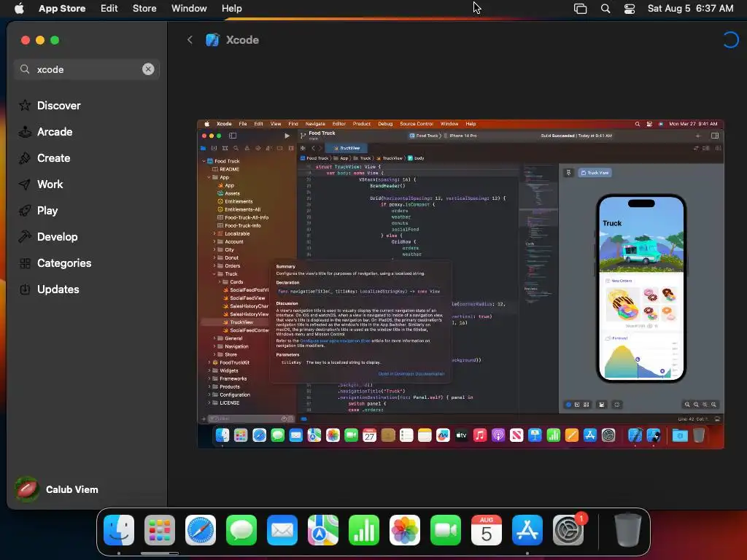Open the Help menu
747x560 pixels.
231,8
